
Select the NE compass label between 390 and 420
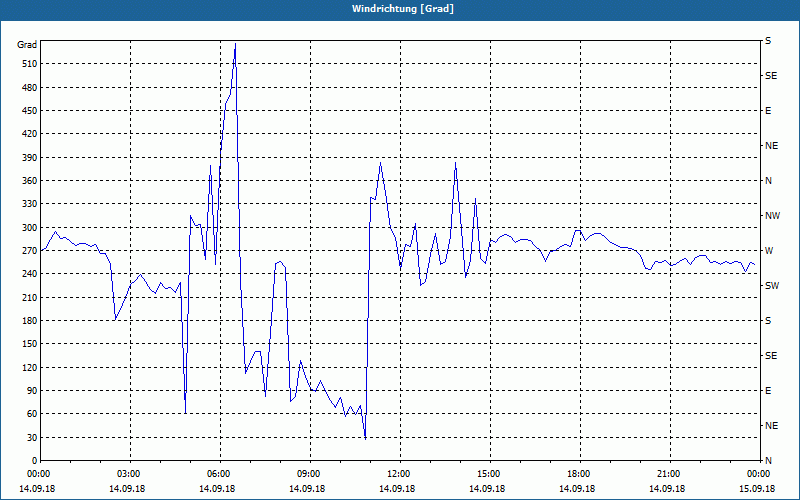[x=772, y=146]
